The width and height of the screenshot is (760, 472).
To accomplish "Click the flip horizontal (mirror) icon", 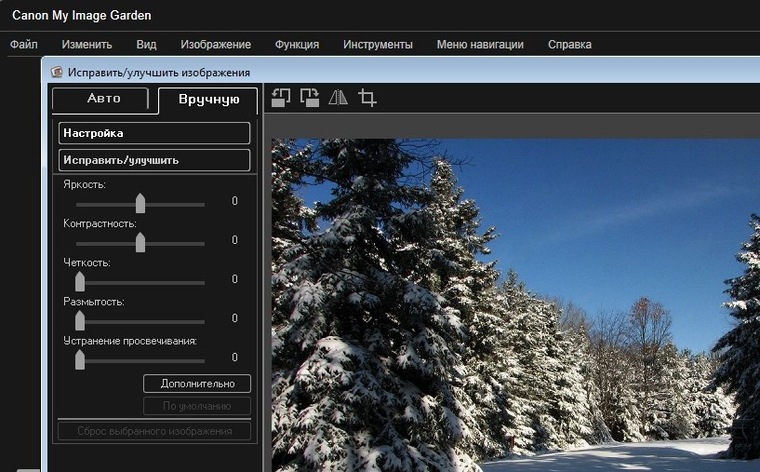I will point(338,98).
